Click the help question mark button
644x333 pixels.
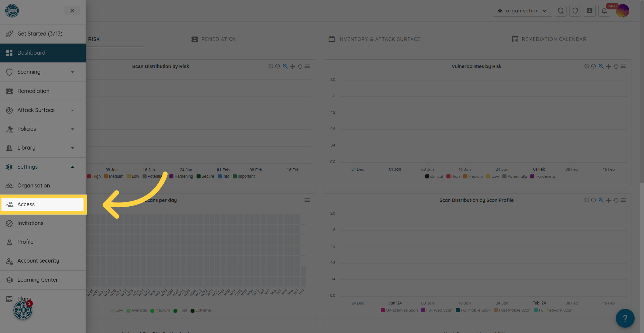click(625, 318)
